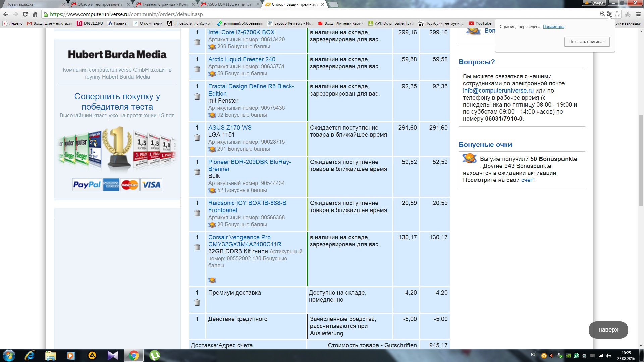Open Arctic Liquid Freezer 240 product link
The width and height of the screenshot is (644, 362).
point(241,59)
